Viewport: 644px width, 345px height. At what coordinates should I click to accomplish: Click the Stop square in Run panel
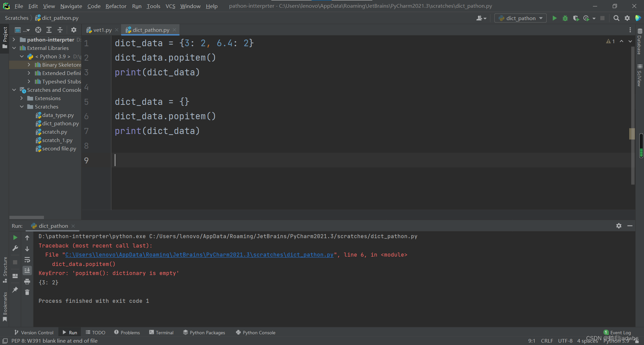15,262
